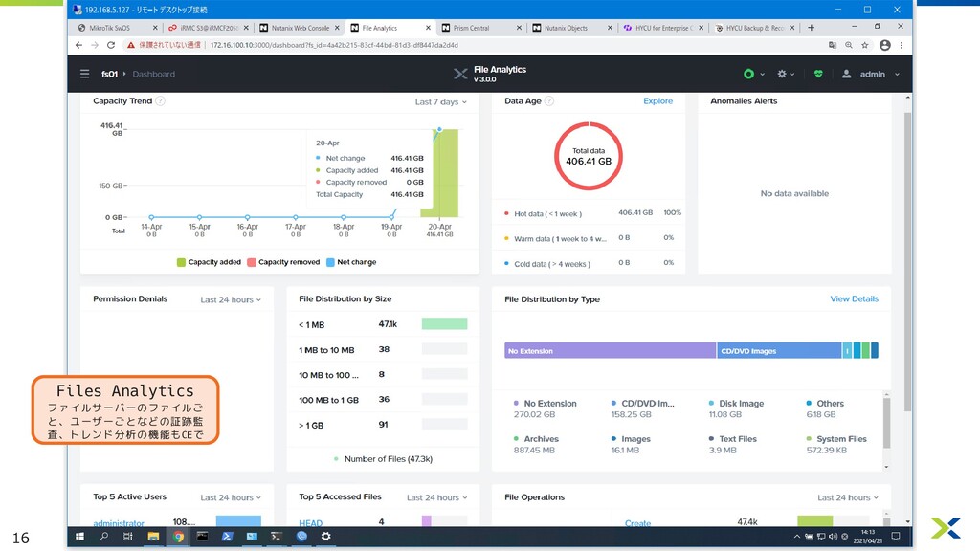
Task: Open Top 5 Active Users time dropdown
Action: coord(231,497)
